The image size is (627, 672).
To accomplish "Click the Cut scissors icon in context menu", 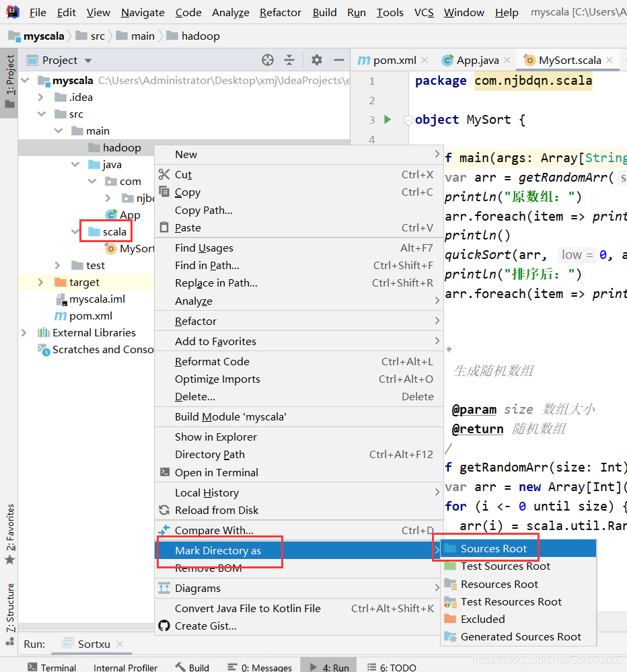I will tap(164, 174).
